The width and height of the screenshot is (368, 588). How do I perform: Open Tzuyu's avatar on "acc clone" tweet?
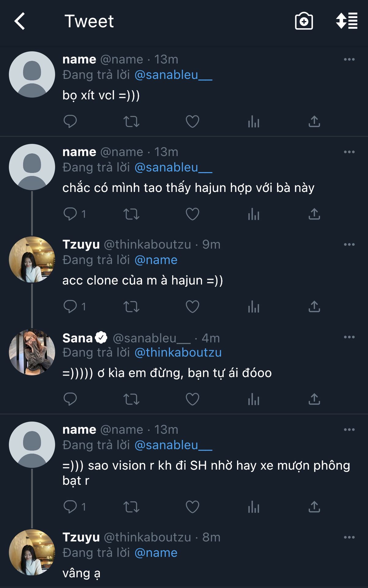pyautogui.click(x=32, y=259)
